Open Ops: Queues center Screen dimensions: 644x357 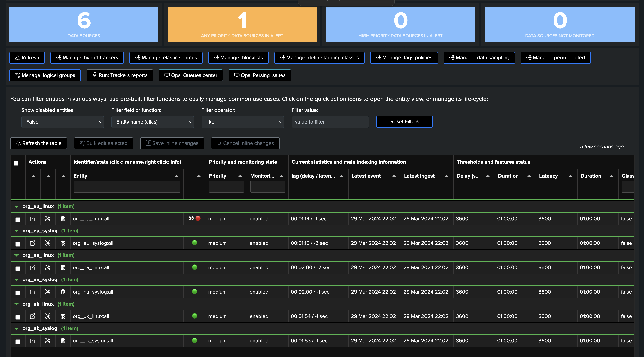click(x=191, y=75)
